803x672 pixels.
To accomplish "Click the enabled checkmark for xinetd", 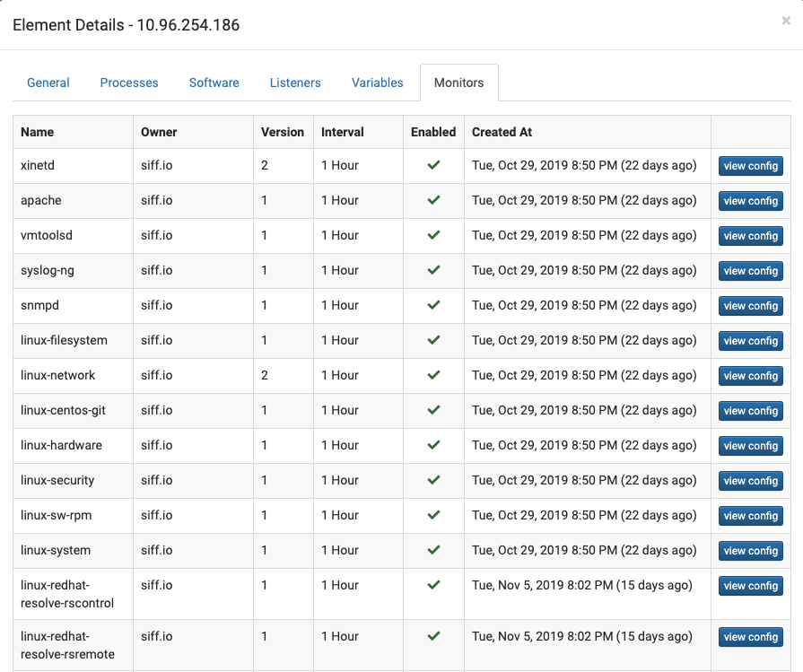I will [x=433, y=165].
